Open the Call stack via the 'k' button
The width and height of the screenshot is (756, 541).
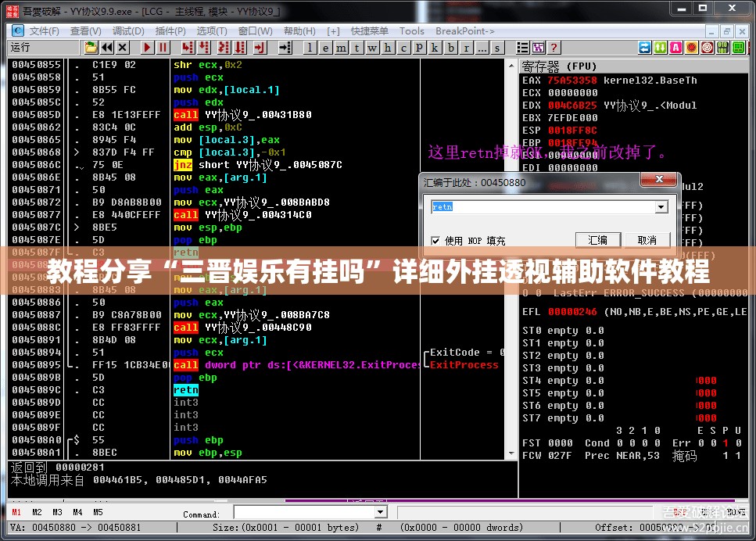coord(435,47)
